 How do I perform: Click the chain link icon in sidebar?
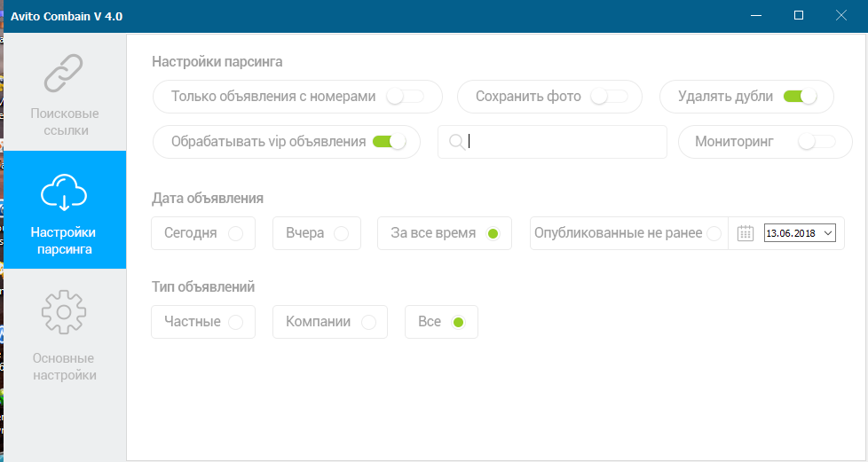coord(63,74)
